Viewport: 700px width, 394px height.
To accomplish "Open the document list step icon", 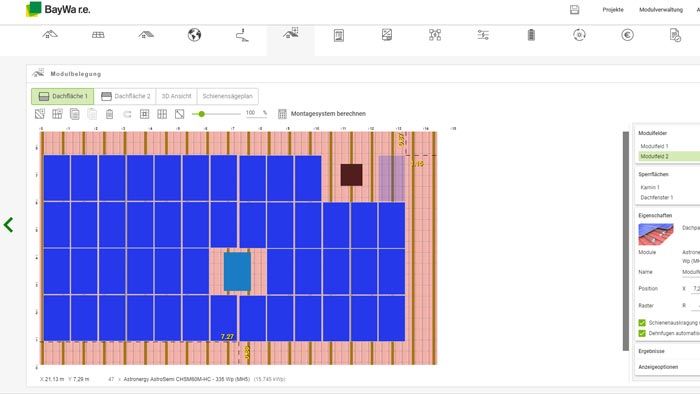I will [x=339, y=35].
